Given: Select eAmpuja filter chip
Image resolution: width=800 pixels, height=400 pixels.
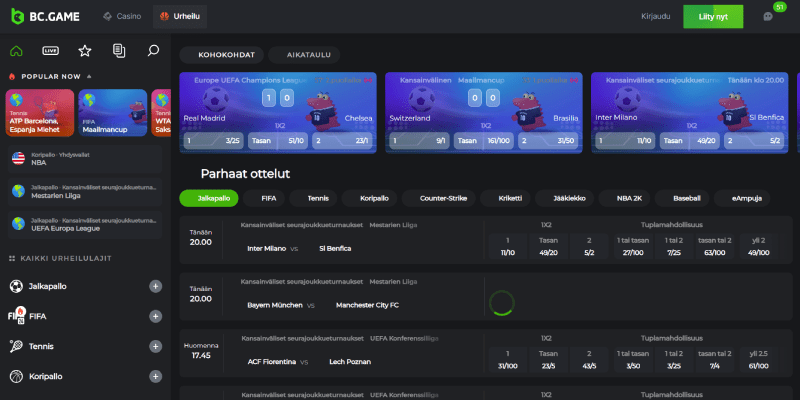Looking at the screenshot, I should click(742, 198).
